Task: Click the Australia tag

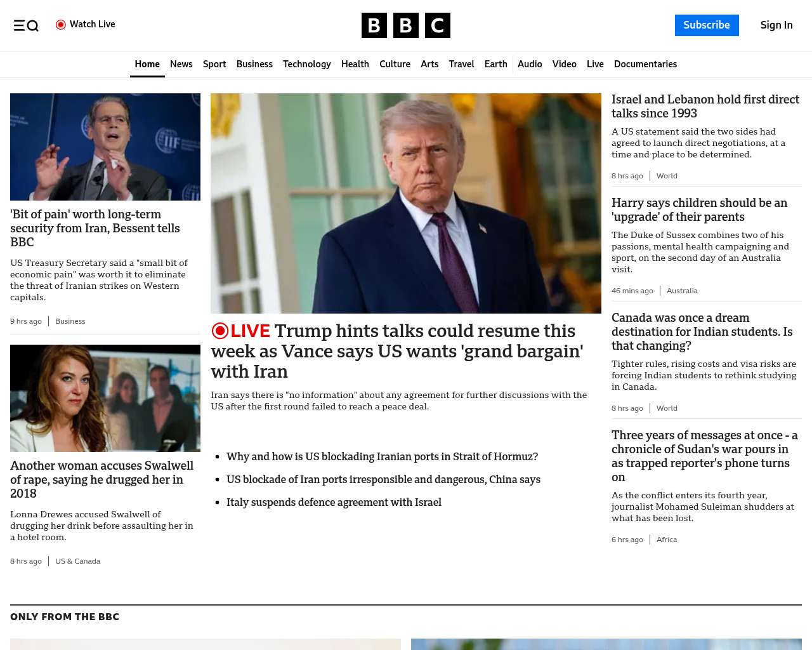Action: tap(682, 291)
